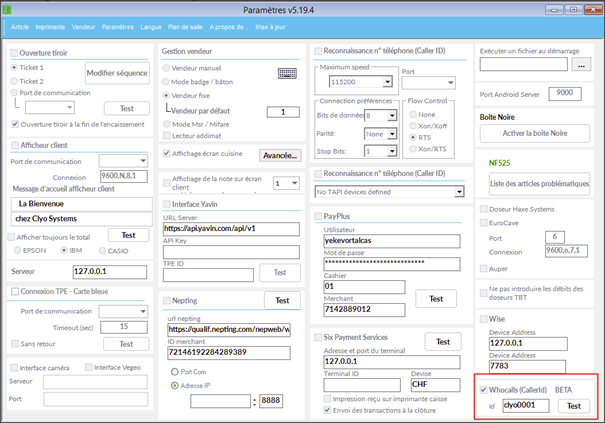Enable the Ouverture tiroir checkbox
This screenshot has width=605, height=423.
14,53
